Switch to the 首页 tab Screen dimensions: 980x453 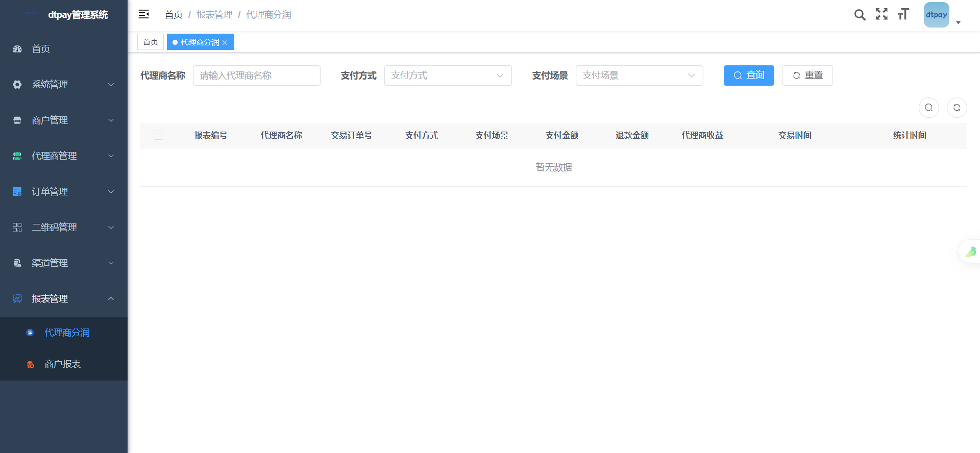click(151, 42)
